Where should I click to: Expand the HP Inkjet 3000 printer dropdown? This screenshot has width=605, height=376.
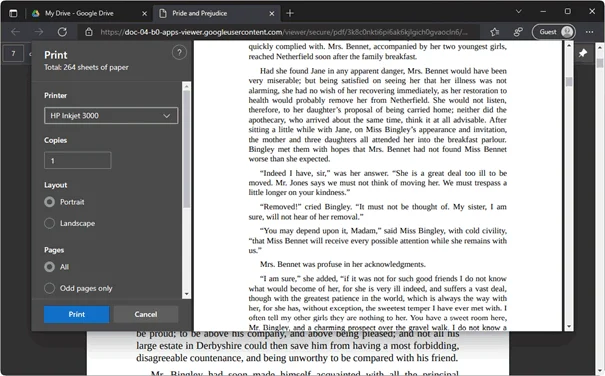111,115
